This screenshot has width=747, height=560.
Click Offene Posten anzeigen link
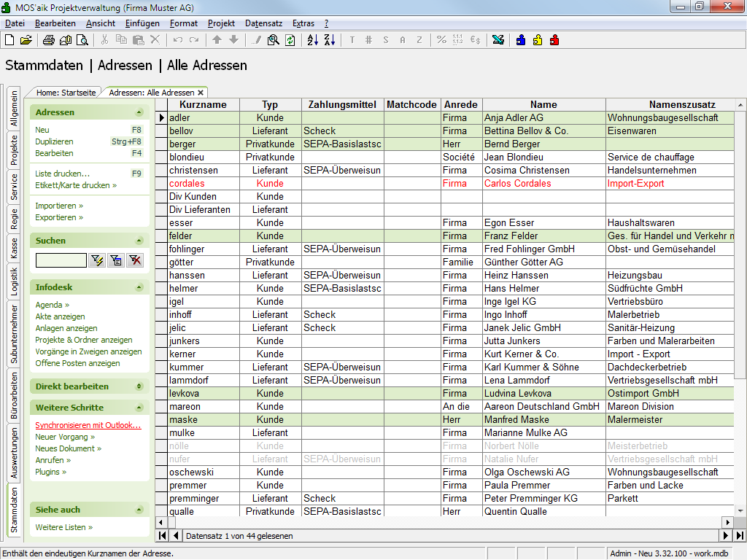click(x=77, y=363)
